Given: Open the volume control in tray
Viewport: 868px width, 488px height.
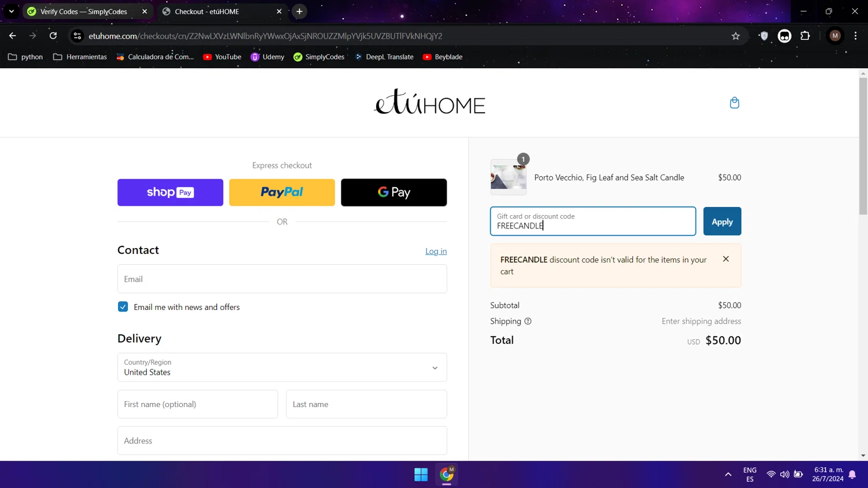Looking at the screenshot, I should click(x=785, y=475).
